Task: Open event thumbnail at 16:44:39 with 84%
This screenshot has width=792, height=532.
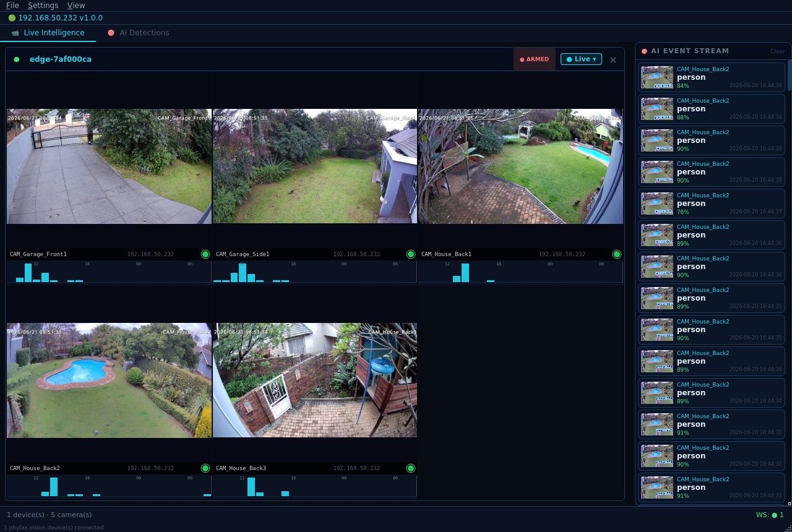Action: 657,77
